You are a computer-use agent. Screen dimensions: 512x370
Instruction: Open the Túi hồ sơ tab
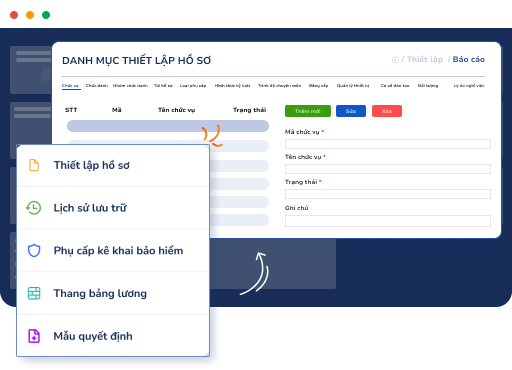pyautogui.click(x=163, y=86)
